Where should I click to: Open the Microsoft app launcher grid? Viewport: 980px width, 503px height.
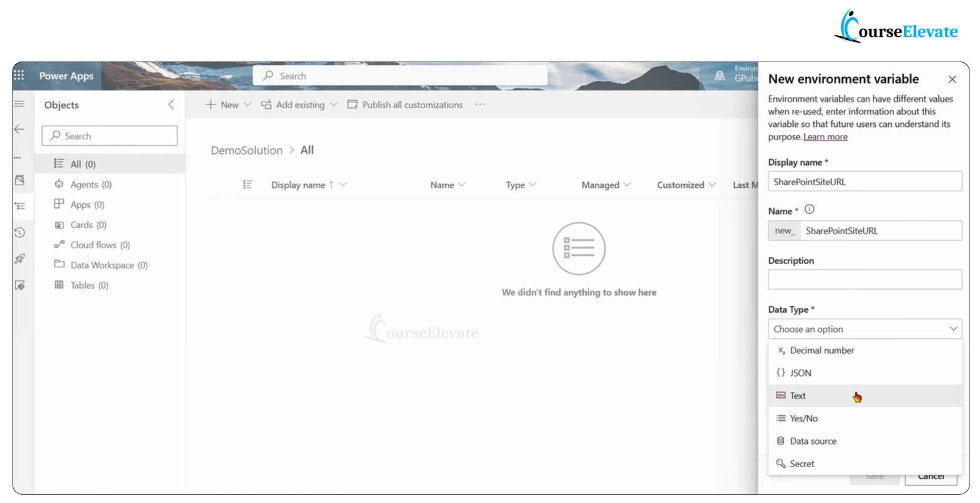tap(19, 75)
